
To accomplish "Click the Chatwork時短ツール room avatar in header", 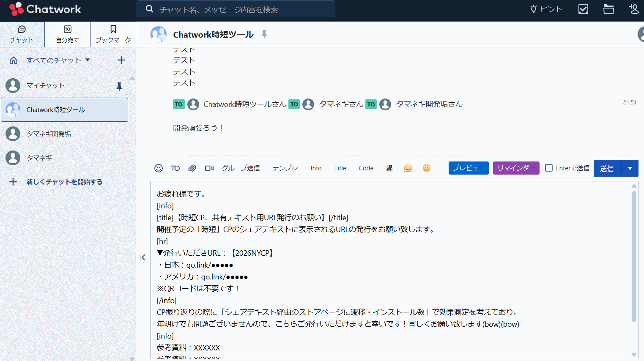I will point(159,34).
